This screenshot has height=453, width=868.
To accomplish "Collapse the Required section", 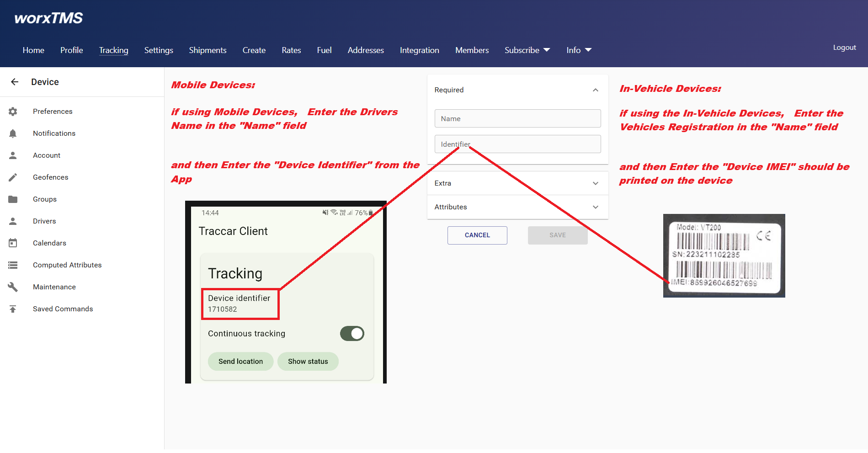I will [595, 90].
